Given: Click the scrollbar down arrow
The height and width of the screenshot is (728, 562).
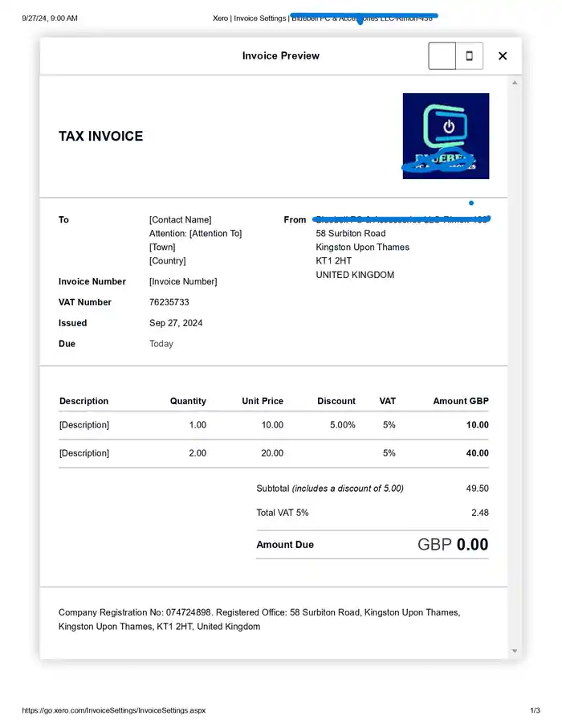Looking at the screenshot, I should tap(514, 651).
